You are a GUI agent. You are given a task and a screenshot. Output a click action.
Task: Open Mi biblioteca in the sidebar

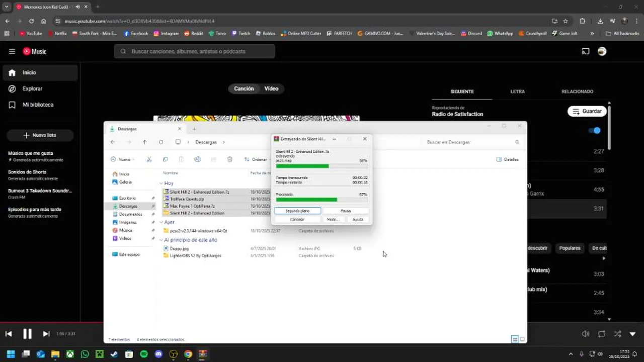pos(40,105)
